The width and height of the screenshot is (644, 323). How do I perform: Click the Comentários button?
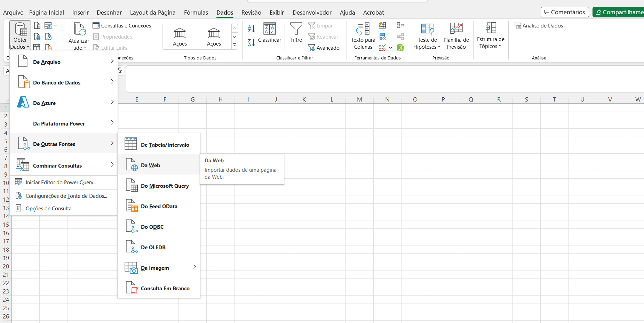(x=565, y=12)
